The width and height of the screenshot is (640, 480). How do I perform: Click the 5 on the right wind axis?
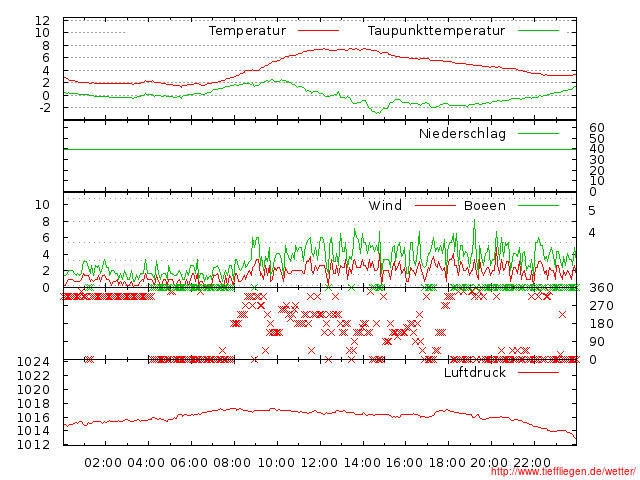point(592,211)
